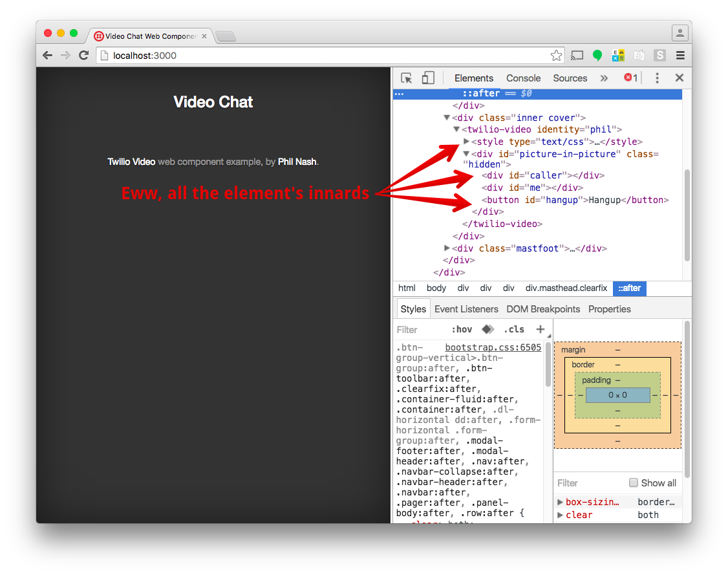Open the red error count indicator
Screen dimensions: 728x575
coord(630,78)
